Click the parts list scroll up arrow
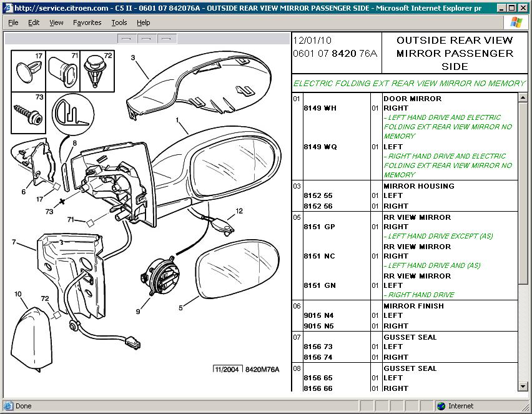 [x=523, y=98]
